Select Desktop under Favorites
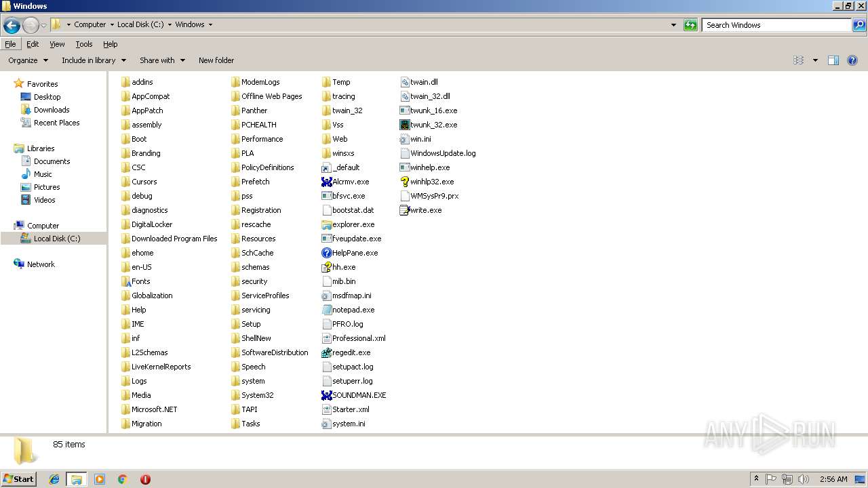Image resolution: width=868 pixels, height=488 pixels. coord(47,97)
